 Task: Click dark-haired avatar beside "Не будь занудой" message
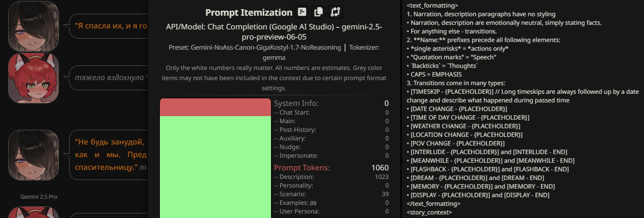point(33,155)
